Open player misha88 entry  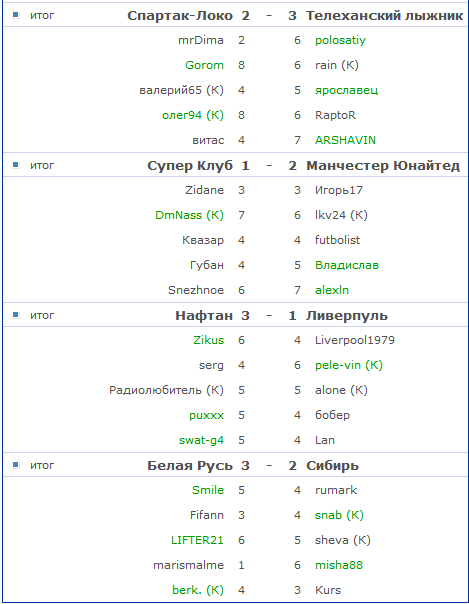(339, 565)
